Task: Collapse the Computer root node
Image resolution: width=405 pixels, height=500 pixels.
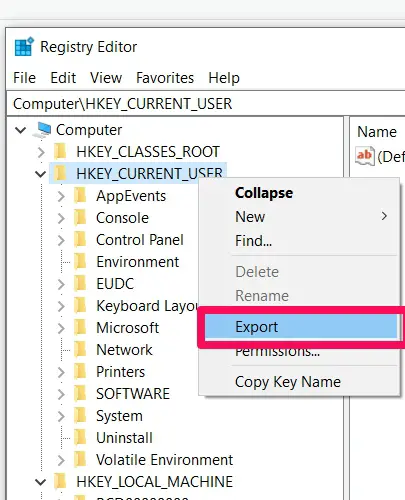Action: [21, 130]
